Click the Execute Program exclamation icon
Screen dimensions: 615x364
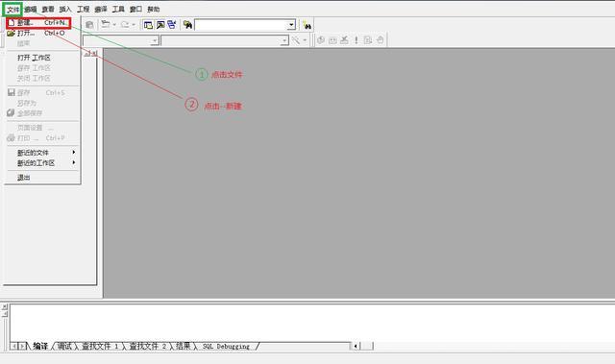357,40
